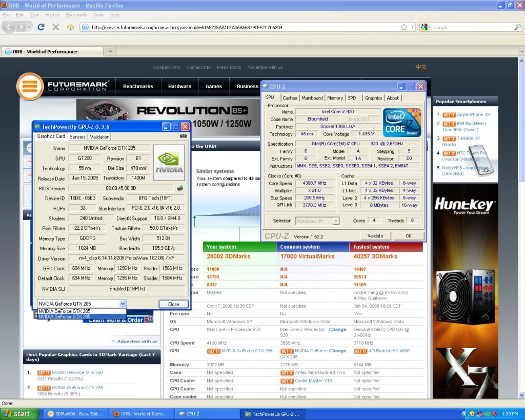525x420 pixels.
Task: Switch site language via the 中文 link
Action: [421, 67]
